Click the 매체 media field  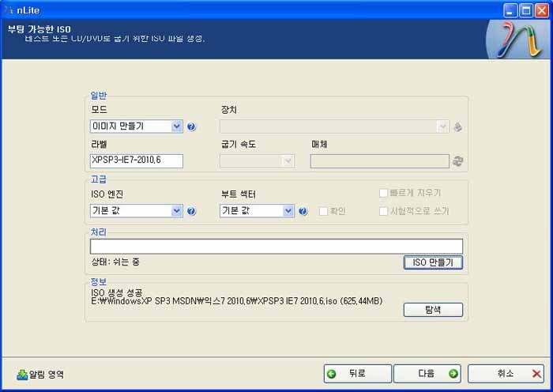point(380,161)
